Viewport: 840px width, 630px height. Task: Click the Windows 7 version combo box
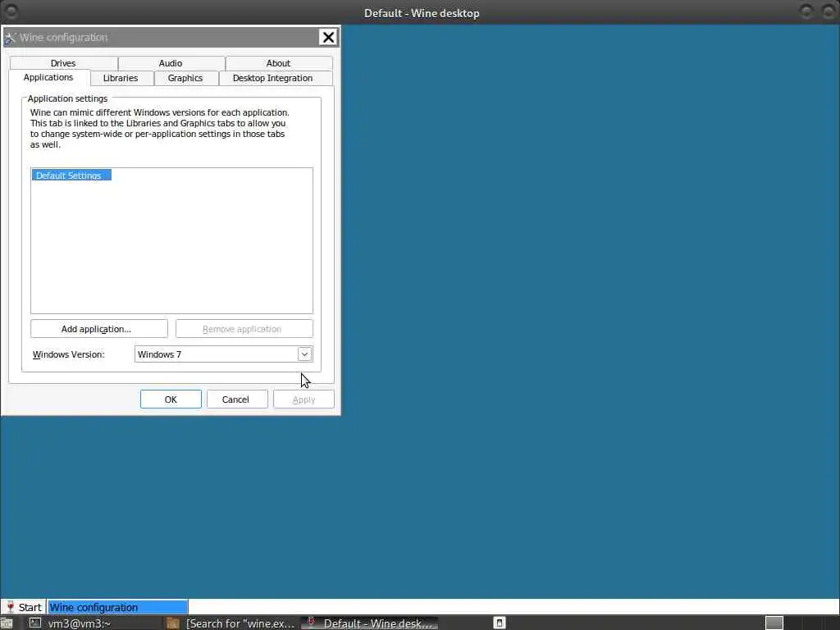[223, 354]
